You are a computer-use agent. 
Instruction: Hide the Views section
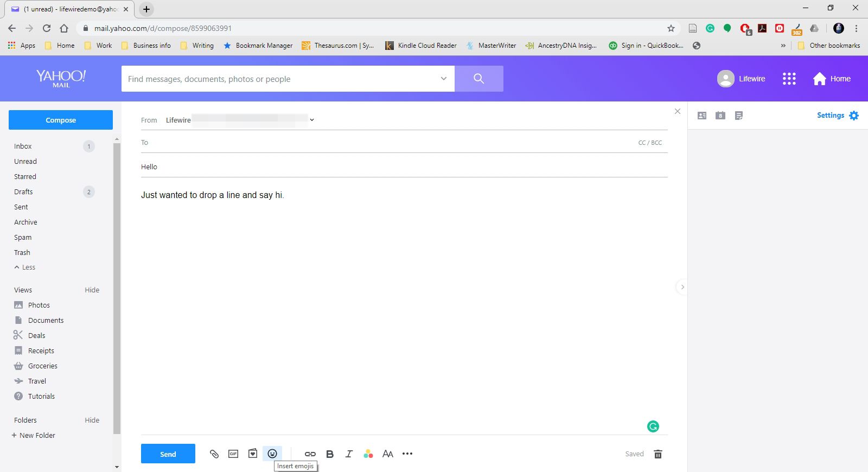[92, 290]
